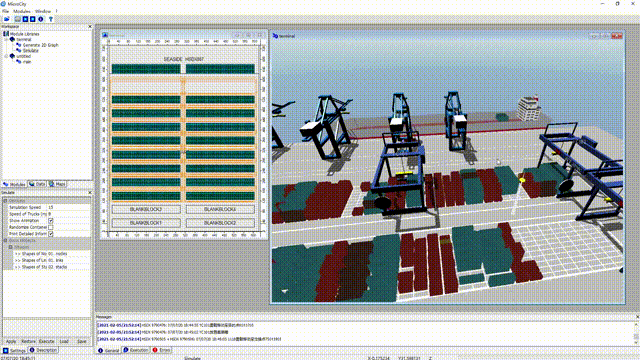Click the first blue square toolbar icon
This screenshot has width=640, height=360.
click(x=25, y=19)
